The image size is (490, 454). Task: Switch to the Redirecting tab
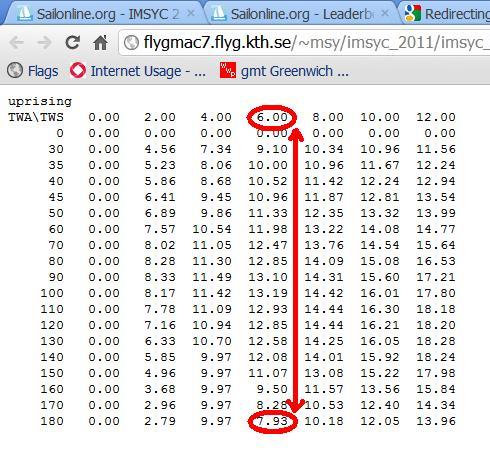coord(447,14)
